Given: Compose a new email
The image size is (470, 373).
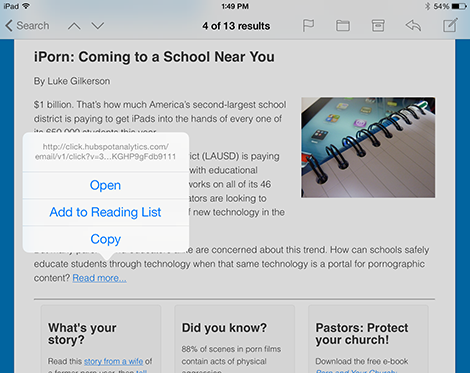Looking at the screenshot, I should coord(450,25).
